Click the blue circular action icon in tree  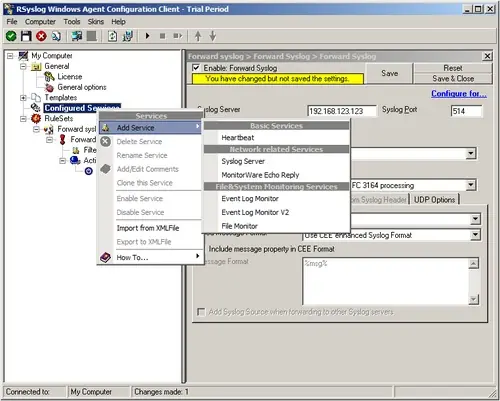[x=89, y=171]
